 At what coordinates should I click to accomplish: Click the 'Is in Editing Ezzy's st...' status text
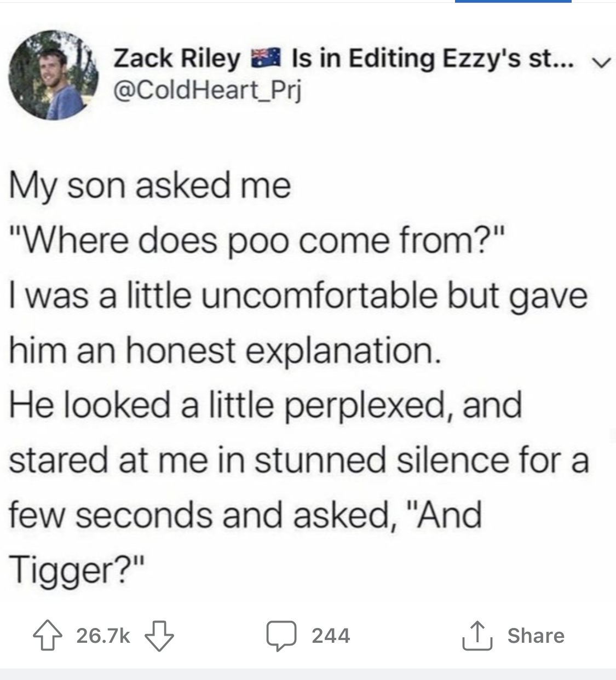[x=434, y=57]
